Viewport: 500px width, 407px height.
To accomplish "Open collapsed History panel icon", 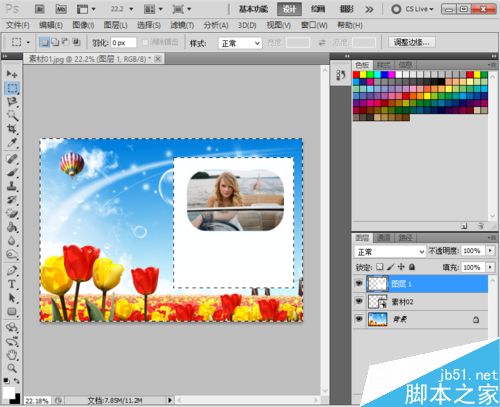I will point(341,75).
